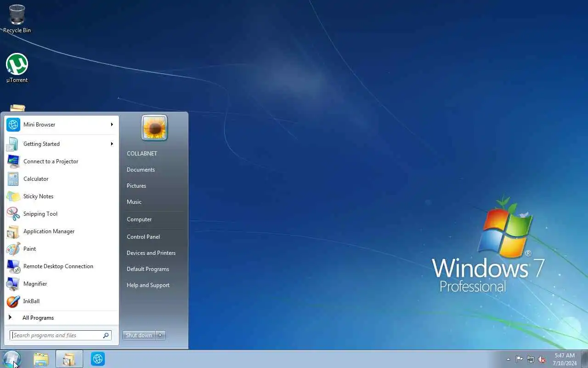The width and height of the screenshot is (588, 368).
Task: Select µTorrent desktop icon
Action: click(x=17, y=68)
